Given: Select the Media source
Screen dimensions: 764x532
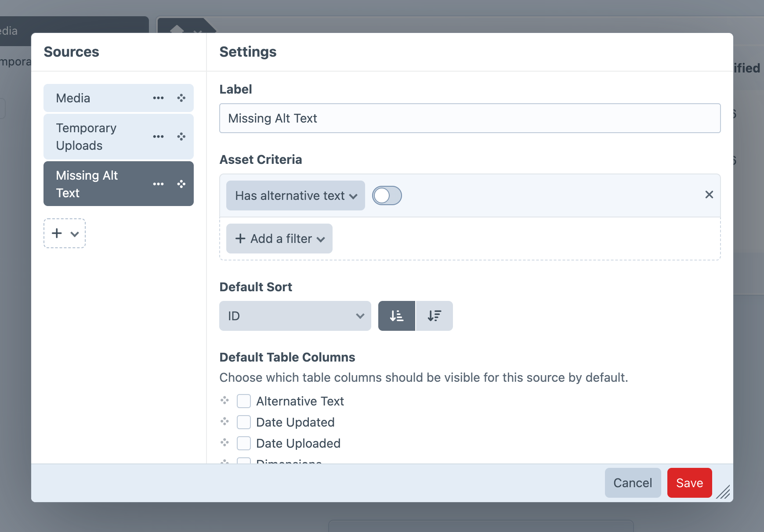Looking at the screenshot, I should pyautogui.click(x=88, y=98).
